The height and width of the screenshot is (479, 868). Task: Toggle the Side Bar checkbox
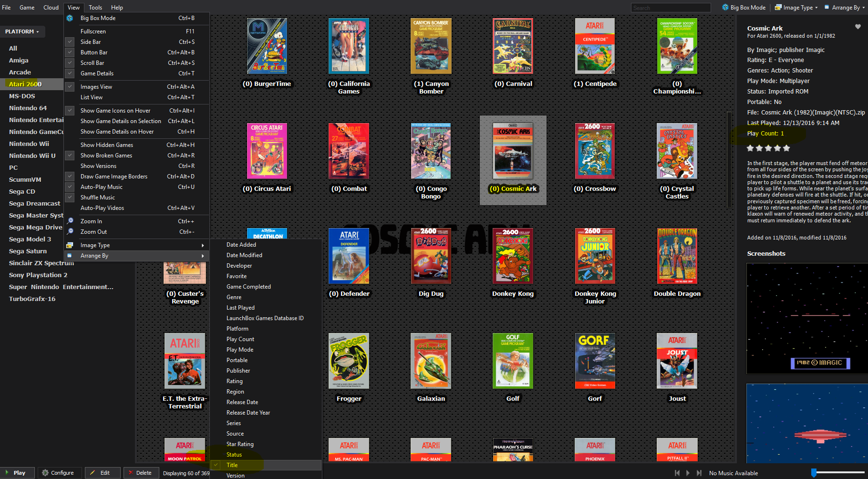[x=70, y=42]
